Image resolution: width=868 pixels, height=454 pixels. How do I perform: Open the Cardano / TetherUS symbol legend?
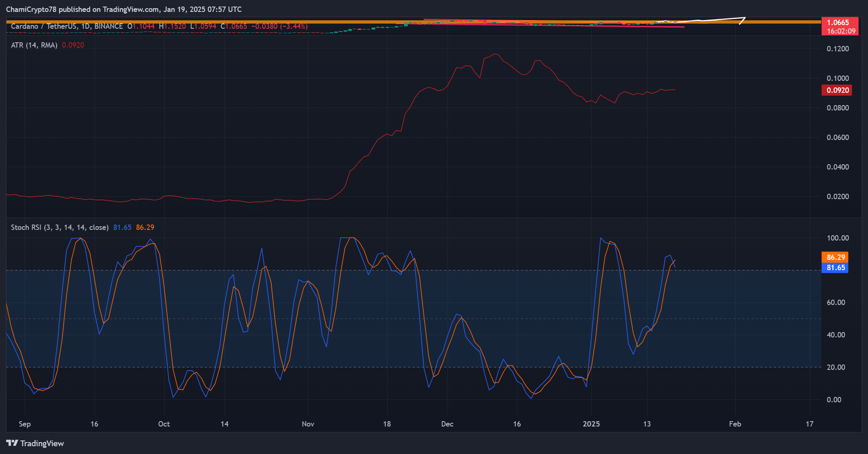67,26
